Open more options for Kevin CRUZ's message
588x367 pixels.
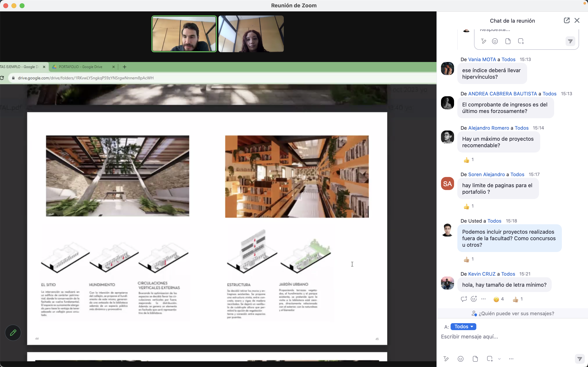click(x=483, y=299)
